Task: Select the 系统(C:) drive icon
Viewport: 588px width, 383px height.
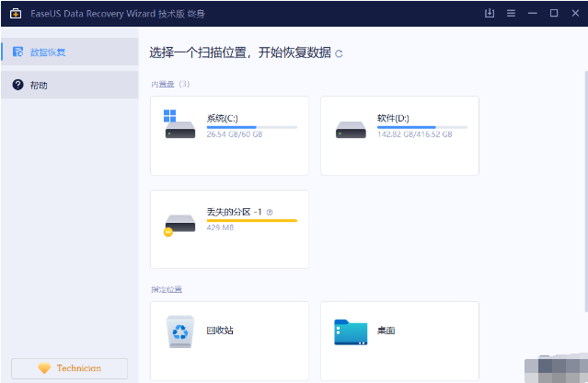Action: coord(179,127)
